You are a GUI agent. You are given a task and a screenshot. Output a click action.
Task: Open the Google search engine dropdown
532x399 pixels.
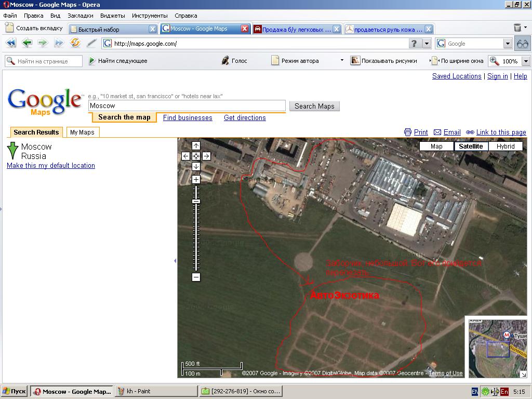pyautogui.click(x=507, y=44)
